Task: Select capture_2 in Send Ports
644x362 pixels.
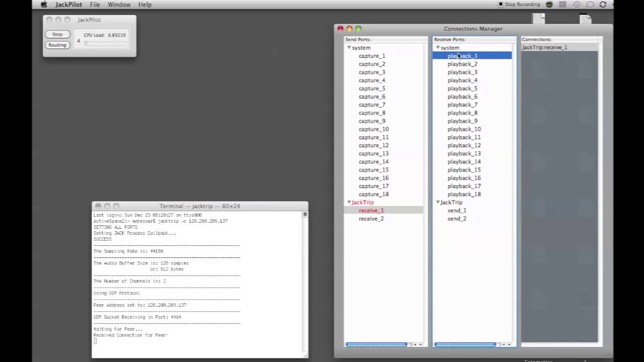Action: tap(372, 64)
